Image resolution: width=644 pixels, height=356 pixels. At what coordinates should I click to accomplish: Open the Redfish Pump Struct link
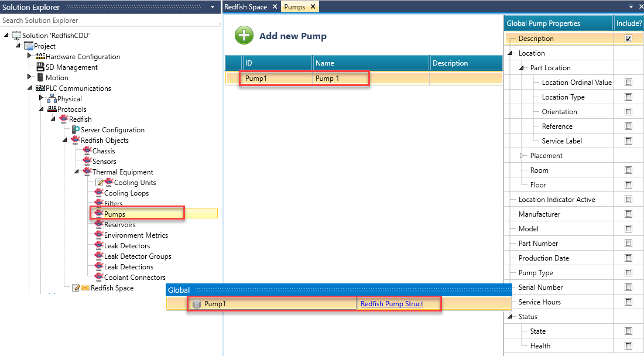pos(392,304)
